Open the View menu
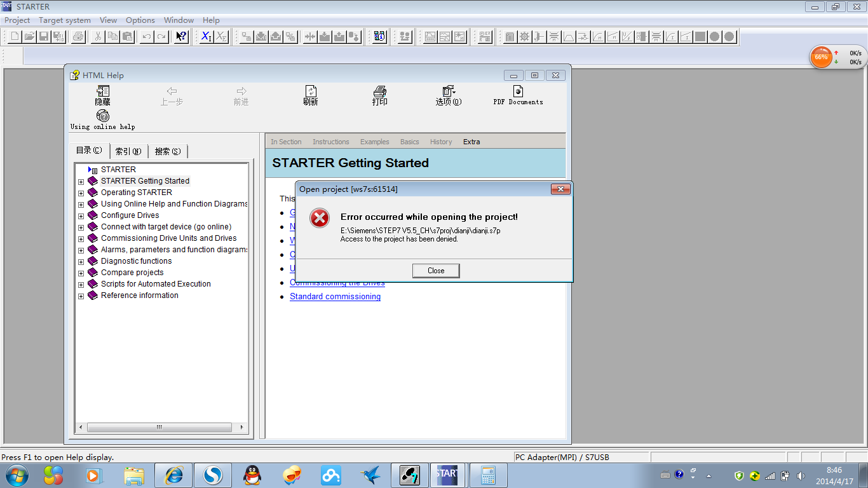 pyautogui.click(x=109, y=20)
